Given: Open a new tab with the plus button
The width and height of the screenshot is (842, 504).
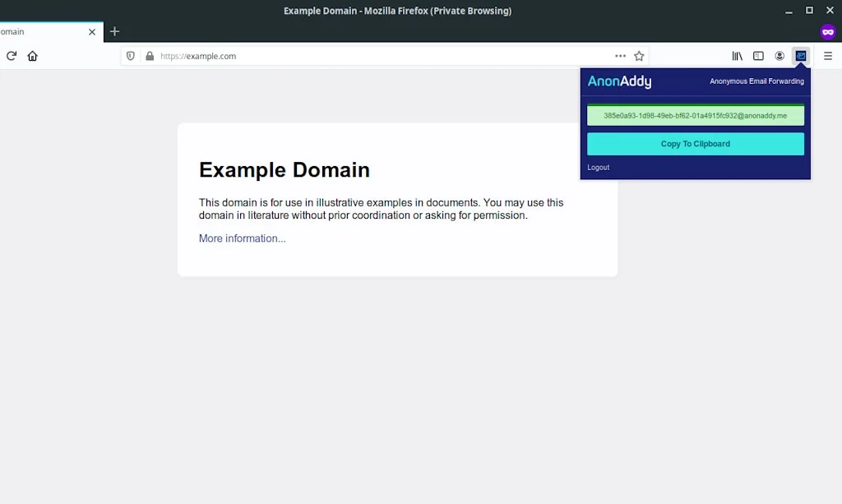Looking at the screenshot, I should point(115,31).
